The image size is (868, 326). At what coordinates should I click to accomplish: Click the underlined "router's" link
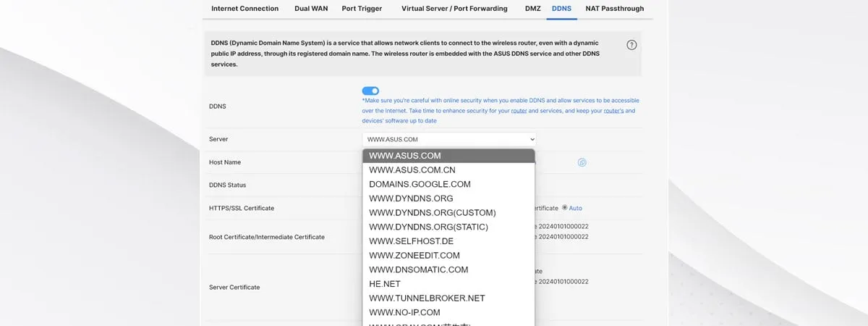coord(613,111)
